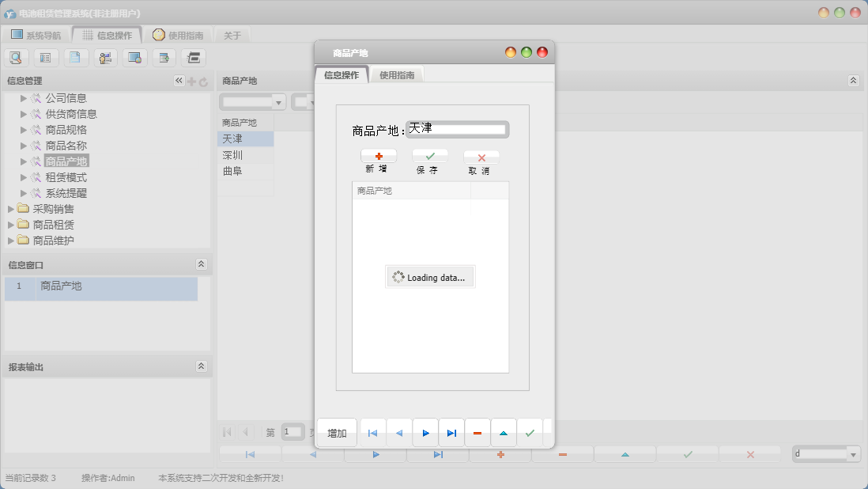Screen dimensions: 868x489
Task: Go to next record in dialog navigator
Action: click(x=425, y=433)
